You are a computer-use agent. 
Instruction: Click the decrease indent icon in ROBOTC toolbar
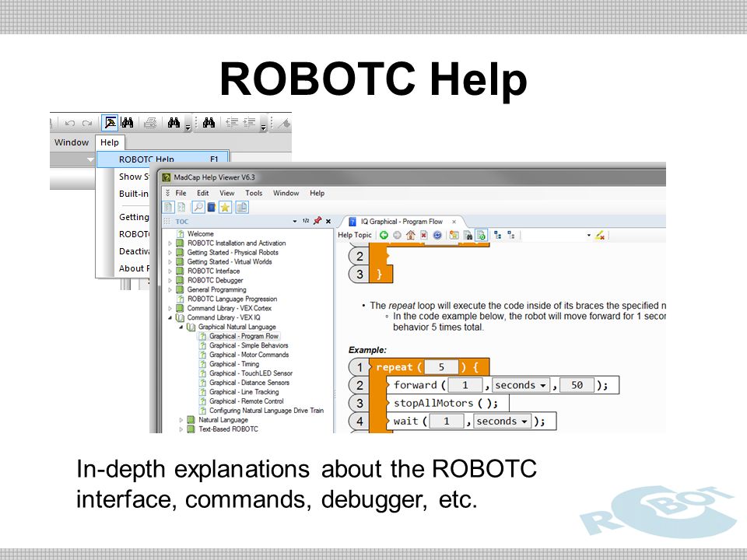click(x=232, y=123)
